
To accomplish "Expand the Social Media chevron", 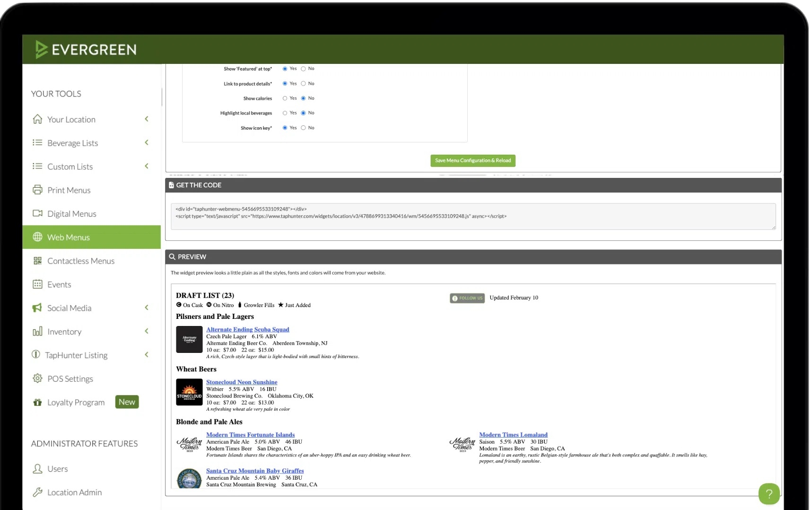I will [x=147, y=308].
